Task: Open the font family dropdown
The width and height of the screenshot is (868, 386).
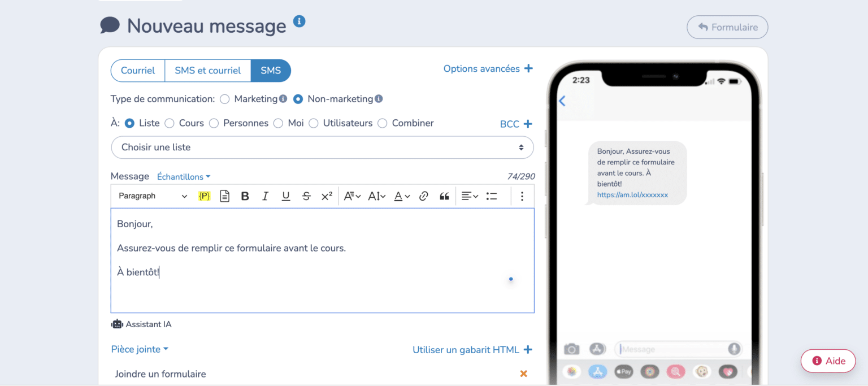Action: (352, 196)
